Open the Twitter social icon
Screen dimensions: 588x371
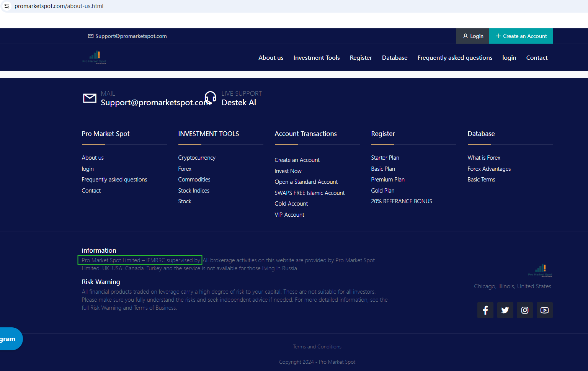[505, 310]
